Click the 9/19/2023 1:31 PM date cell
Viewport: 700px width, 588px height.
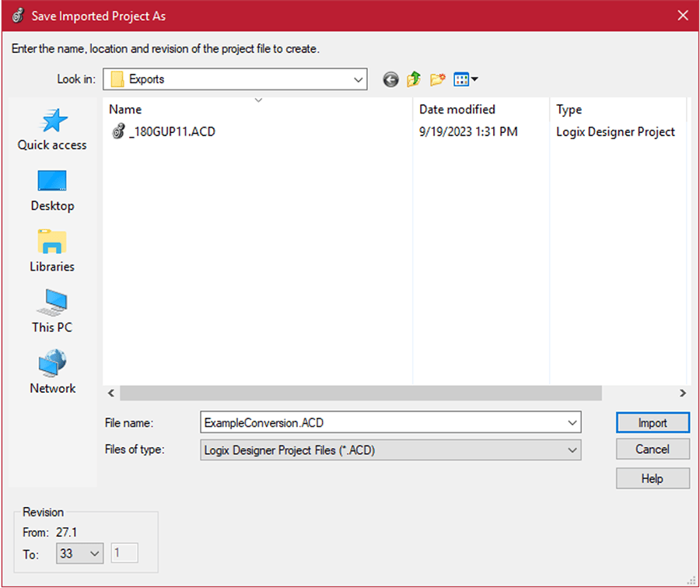[468, 131]
